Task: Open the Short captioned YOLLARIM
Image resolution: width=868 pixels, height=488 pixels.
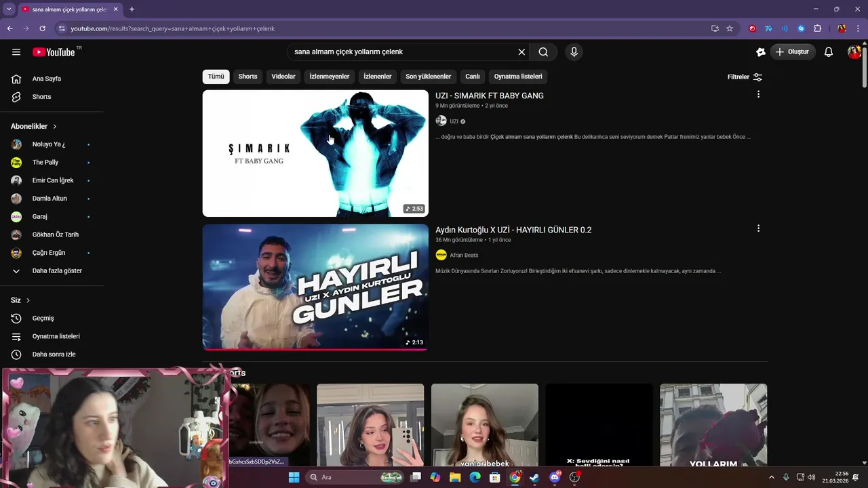Action: click(x=713, y=425)
